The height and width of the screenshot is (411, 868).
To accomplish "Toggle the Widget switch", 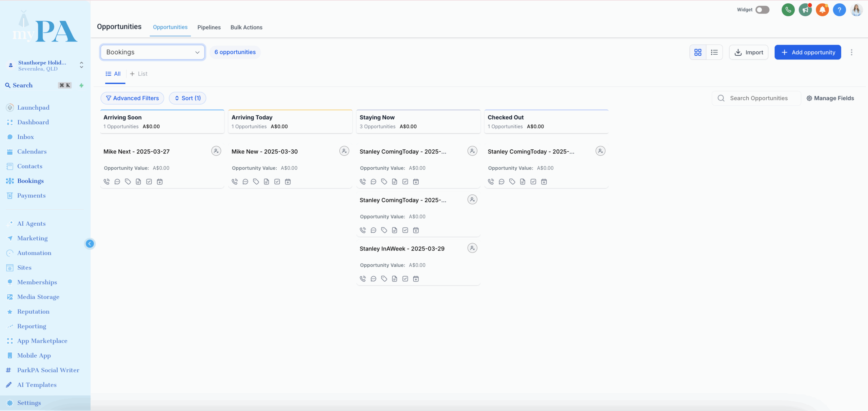I will click(762, 10).
